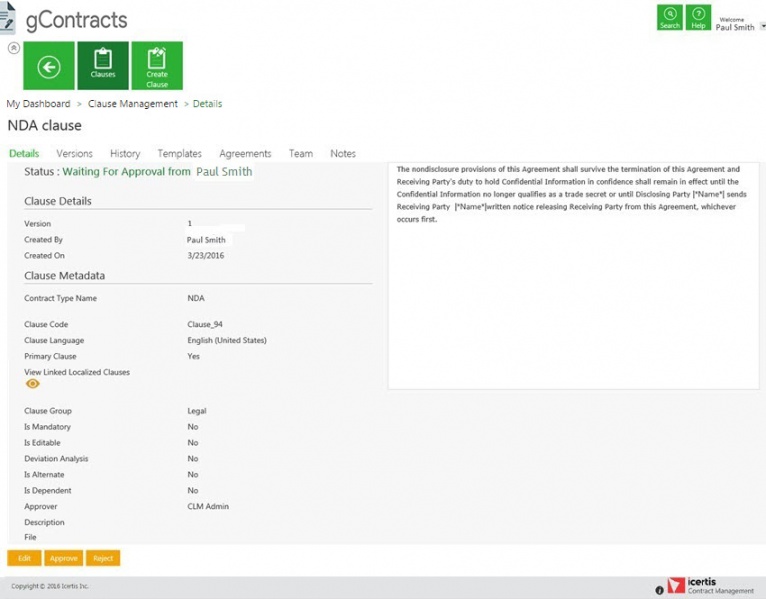View linked localized clauses eye icon
Screen dimensions: 766x599
click(x=33, y=384)
